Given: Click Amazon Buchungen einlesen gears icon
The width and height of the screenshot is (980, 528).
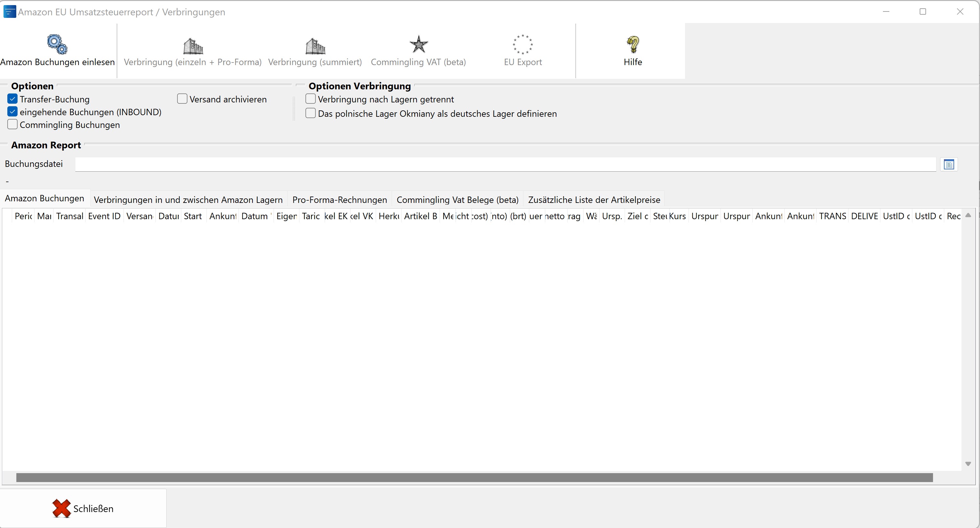Looking at the screenshot, I should [x=57, y=44].
